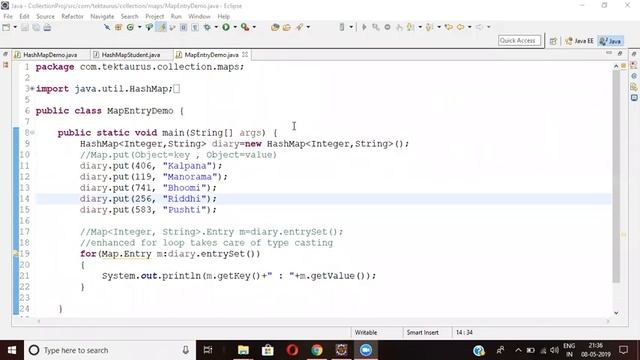The width and height of the screenshot is (640, 360).
Task: Click the New Java Class icon
Action: point(130,27)
